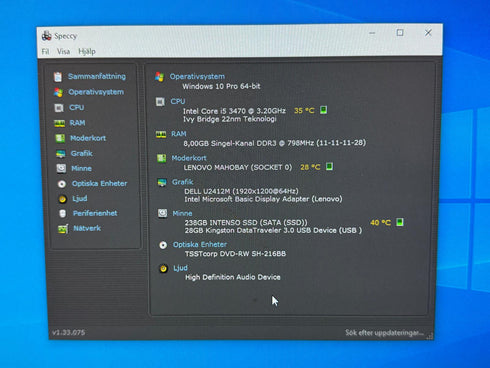Select Operativsystem in the sidebar
This screenshot has width=490, height=368.
click(96, 92)
